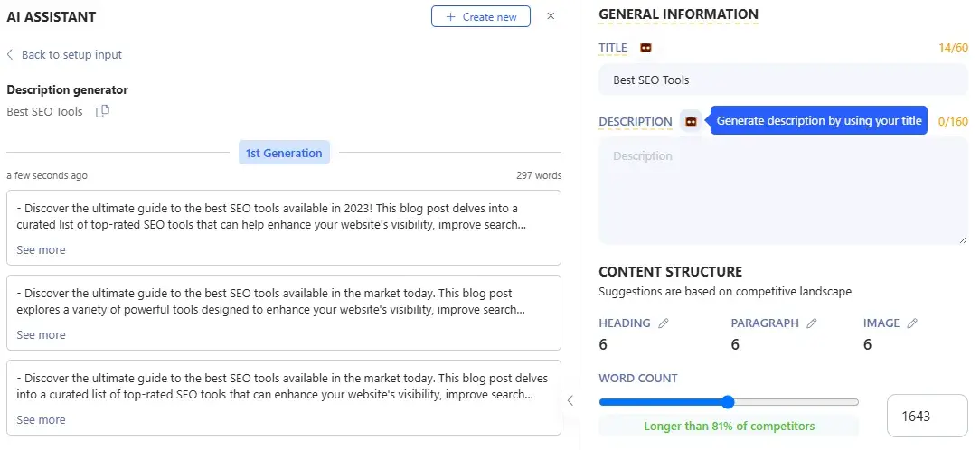Click the word count slider handle
Image resolution: width=980 pixels, height=450 pixels.
pos(728,402)
